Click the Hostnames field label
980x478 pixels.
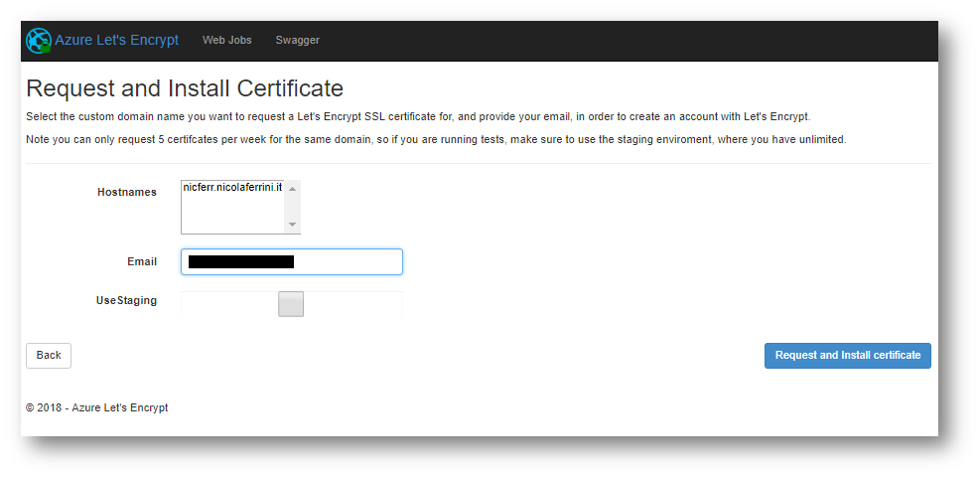click(127, 192)
